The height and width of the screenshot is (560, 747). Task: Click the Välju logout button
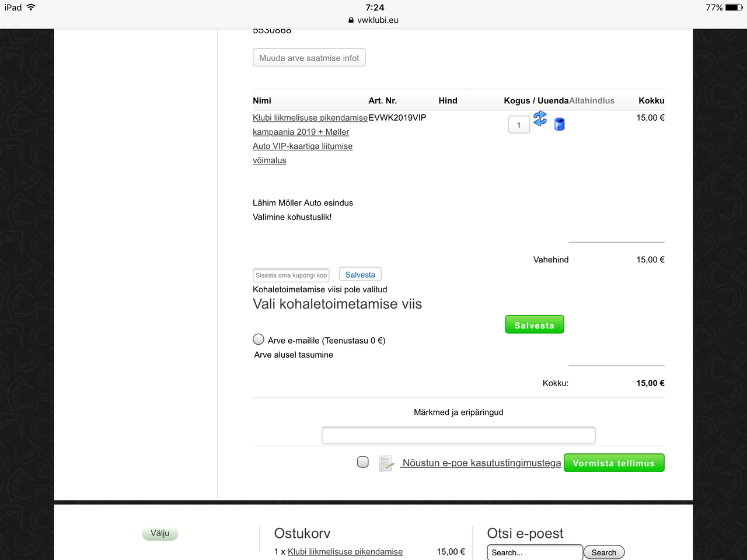click(x=160, y=533)
